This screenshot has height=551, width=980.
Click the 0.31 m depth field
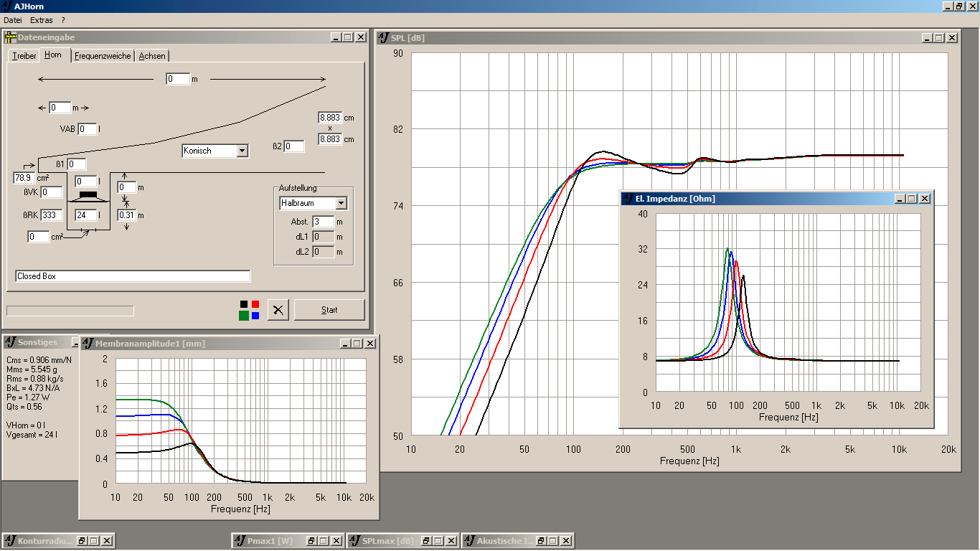[x=127, y=215]
